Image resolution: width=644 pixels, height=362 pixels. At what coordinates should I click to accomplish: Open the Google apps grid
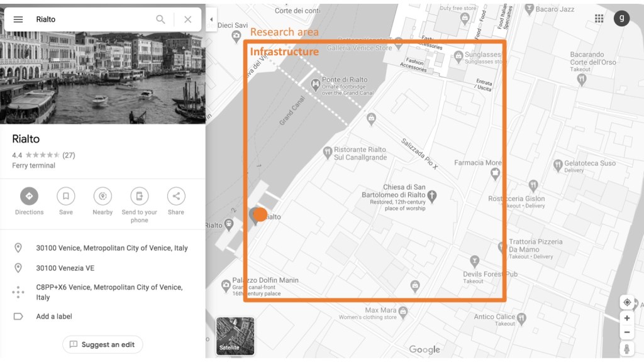coord(599,19)
